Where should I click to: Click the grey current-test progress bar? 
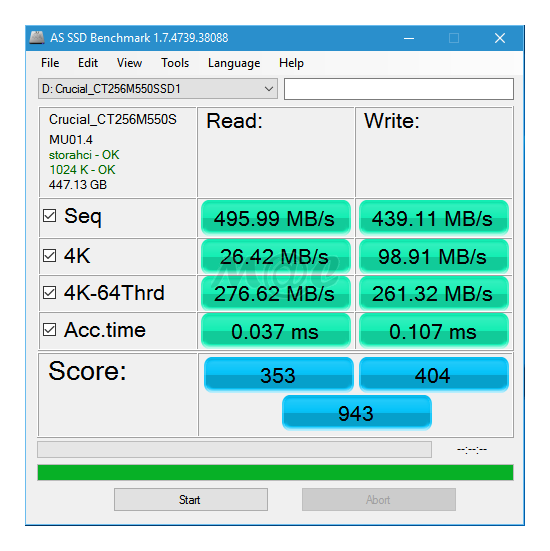[234, 449]
